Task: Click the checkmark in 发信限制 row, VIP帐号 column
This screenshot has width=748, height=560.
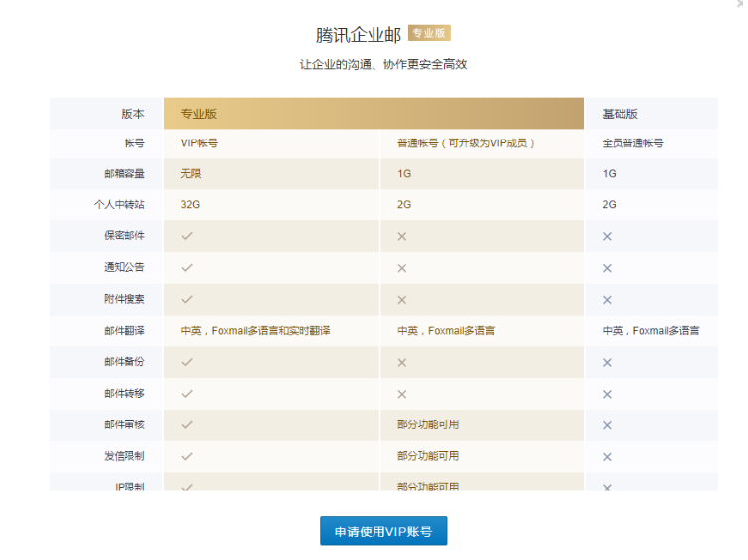Action: click(187, 456)
